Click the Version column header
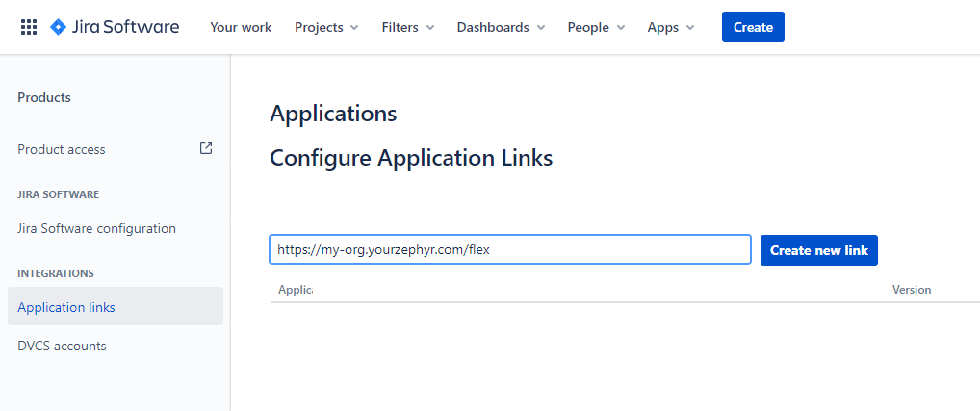This screenshot has width=980, height=411. tap(911, 290)
